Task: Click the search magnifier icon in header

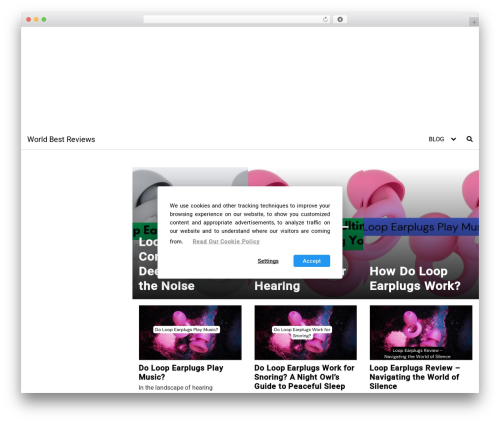Action: pos(469,139)
